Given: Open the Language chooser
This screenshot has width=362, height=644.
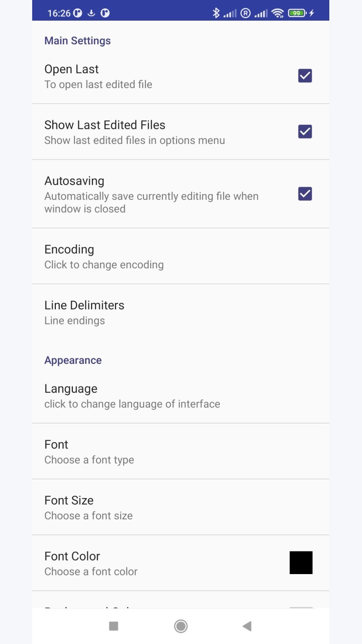Looking at the screenshot, I should (180, 395).
